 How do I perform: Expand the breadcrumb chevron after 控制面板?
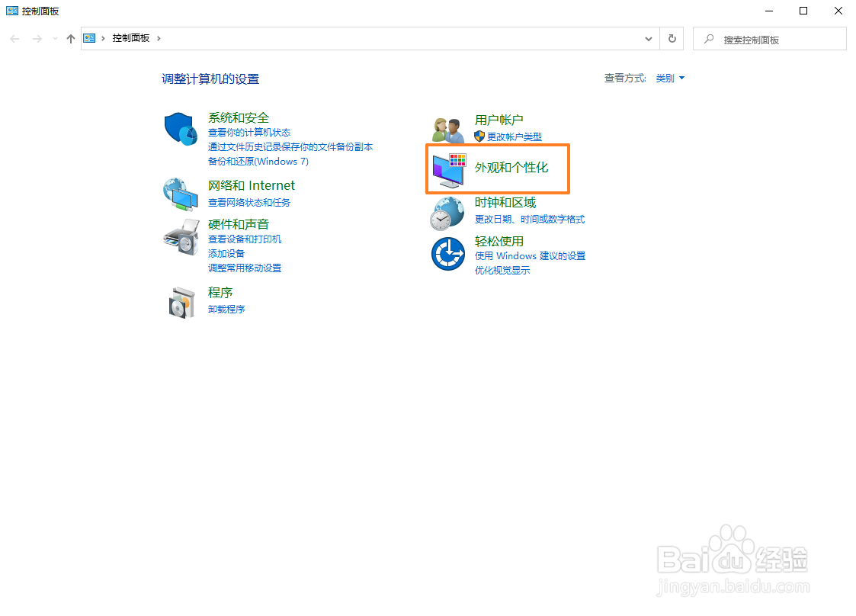point(158,38)
